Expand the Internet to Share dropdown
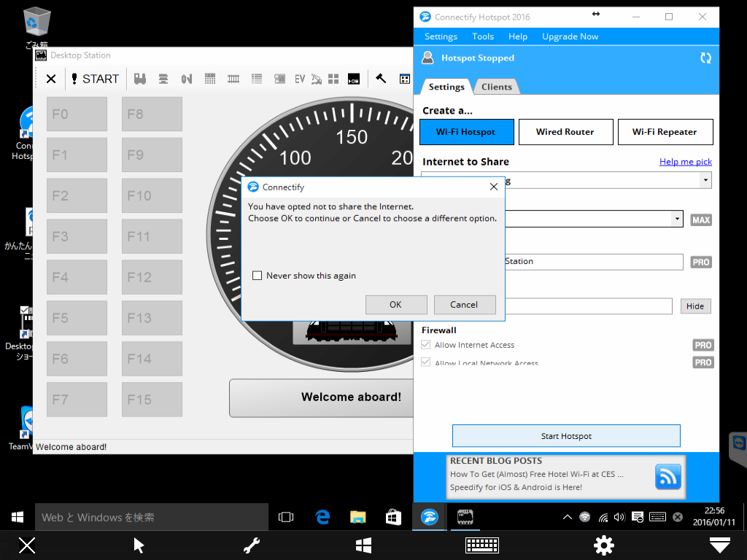Image resolution: width=747 pixels, height=560 pixels. pos(705,181)
